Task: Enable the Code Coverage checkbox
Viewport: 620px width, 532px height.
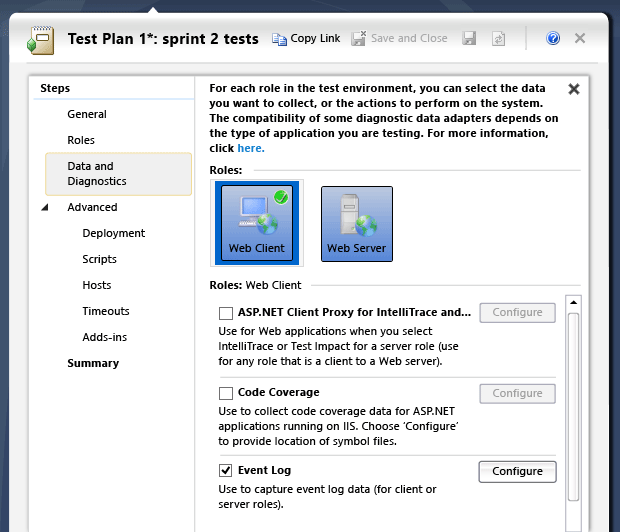Action: pyautogui.click(x=226, y=393)
